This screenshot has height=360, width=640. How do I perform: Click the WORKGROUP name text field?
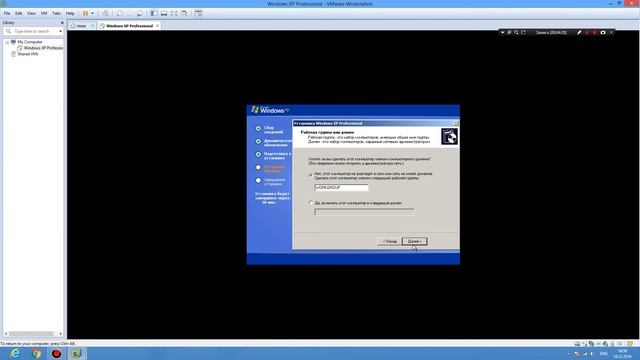tap(341, 187)
